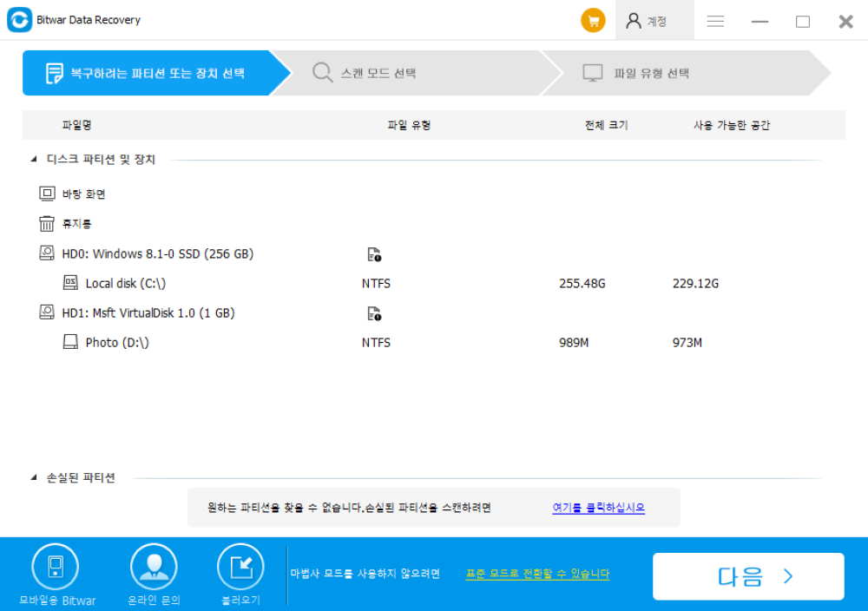
Task: Click the drive icon for Photo D
Action: coord(70,342)
